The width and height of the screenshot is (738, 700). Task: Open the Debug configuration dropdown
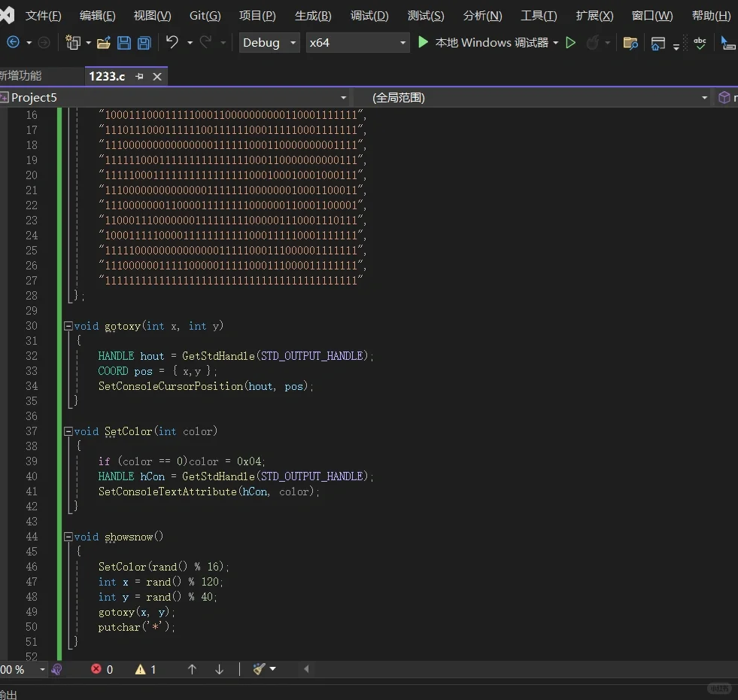270,43
